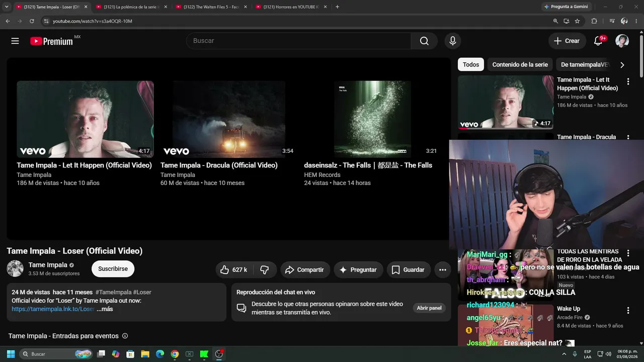Open the tameimpala.lnk.to/Loser link
Viewport: 644px width, 362px height.
[53, 309]
